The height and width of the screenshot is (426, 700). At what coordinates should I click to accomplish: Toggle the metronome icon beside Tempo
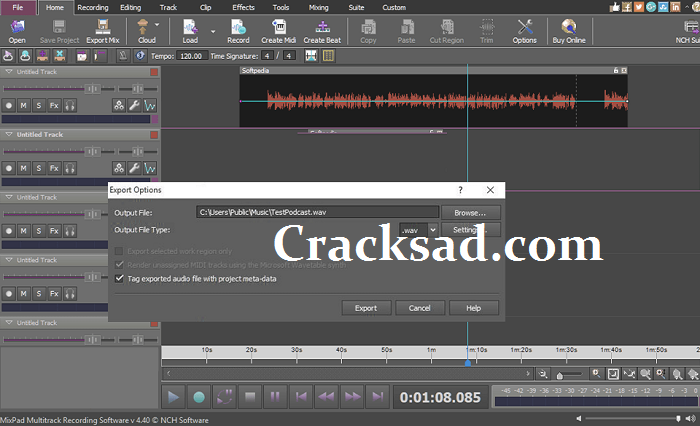tap(123, 56)
